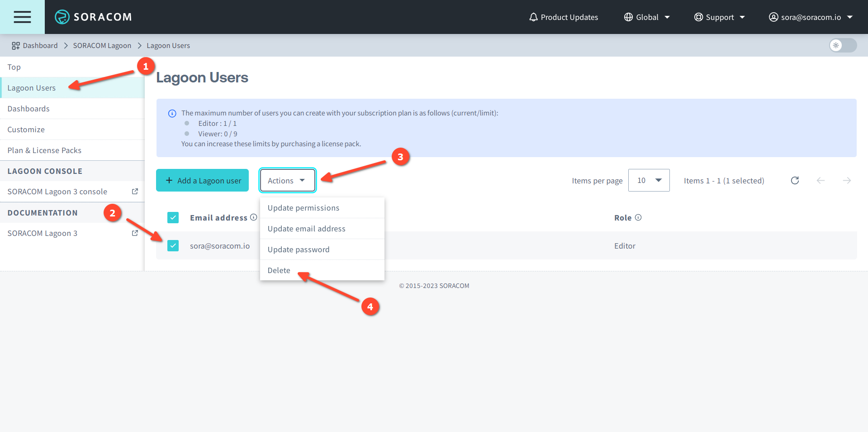Expand the Global coverage dropdown
Image resolution: width=868 pixels, height=432 pixels.
click(647, 17)
